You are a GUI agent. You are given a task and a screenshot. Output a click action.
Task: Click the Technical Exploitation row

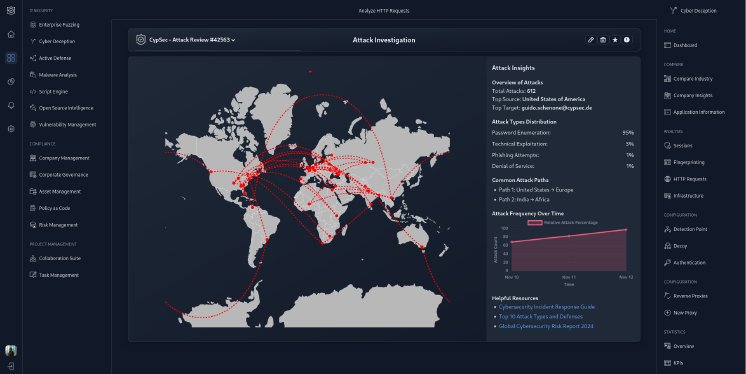click(x=563, y=144)
